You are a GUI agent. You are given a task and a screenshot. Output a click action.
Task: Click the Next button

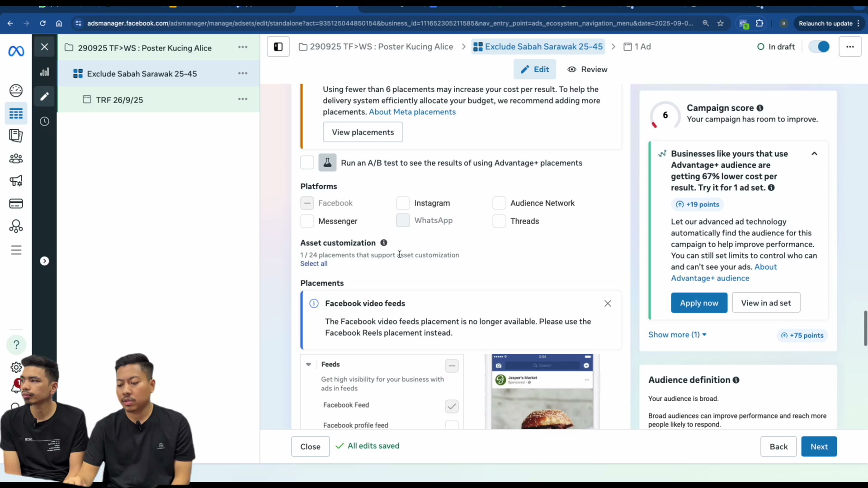pos(819,447)
